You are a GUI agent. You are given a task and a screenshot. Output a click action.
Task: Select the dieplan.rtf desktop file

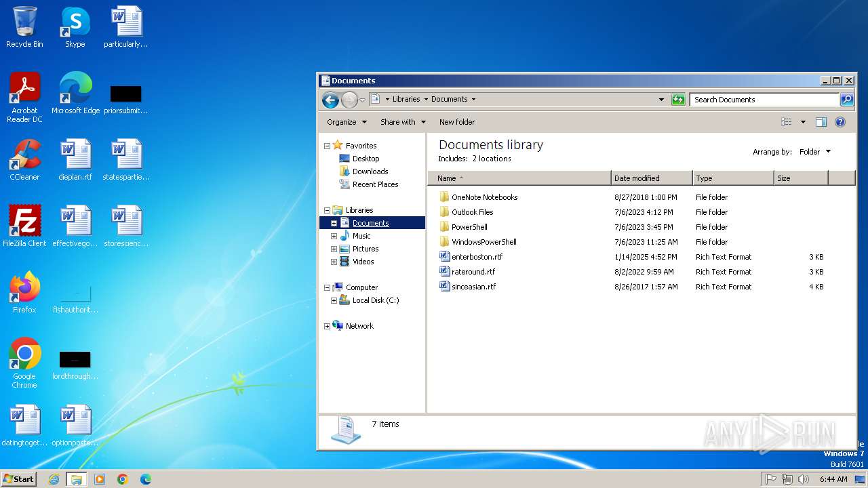pos(75,160)
